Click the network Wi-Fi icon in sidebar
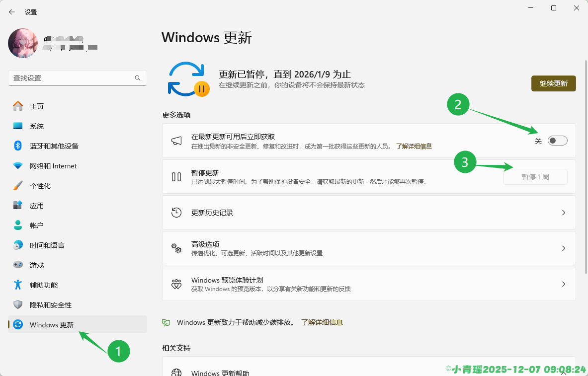This screenshot has width=588, height=376. click(18, 166)
